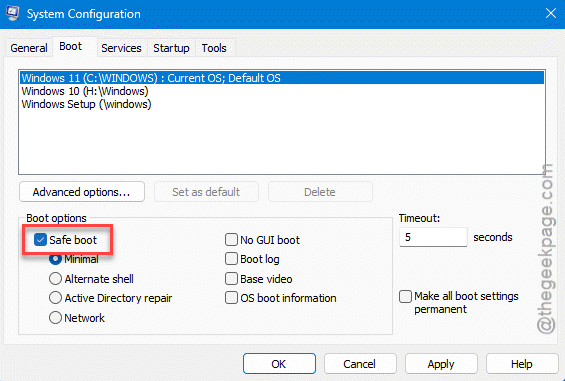Screen dimensions: 565x381
Task: Open the Services tab
Action: point(121,48)
